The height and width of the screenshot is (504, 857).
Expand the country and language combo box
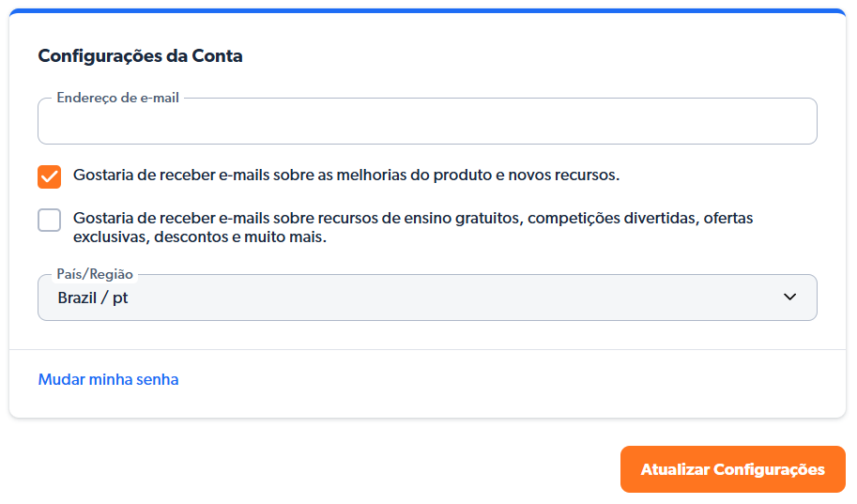click(427, 298)
